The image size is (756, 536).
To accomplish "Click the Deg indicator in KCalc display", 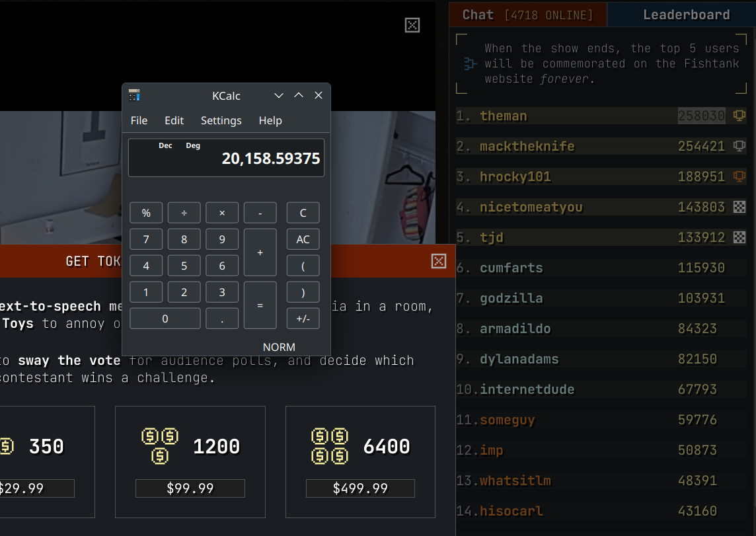I will tap(193, 145).
